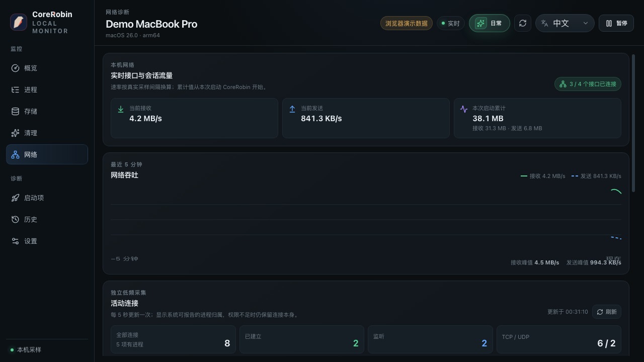This screenshot has height=362, width=644.
Task: Click the −5 分钟 axis label
Action: (124, 258)
